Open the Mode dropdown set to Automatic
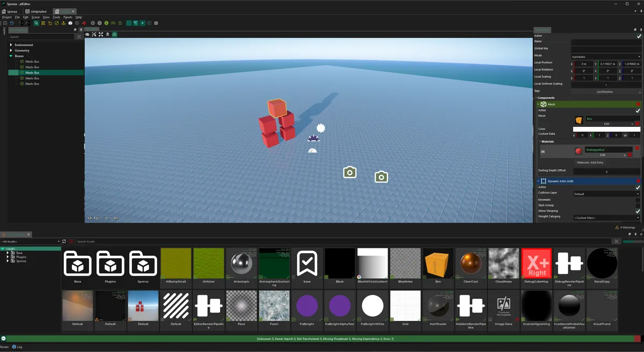This screenshot has width=644, height=352. pyautogui.click(x=606, y=56)
